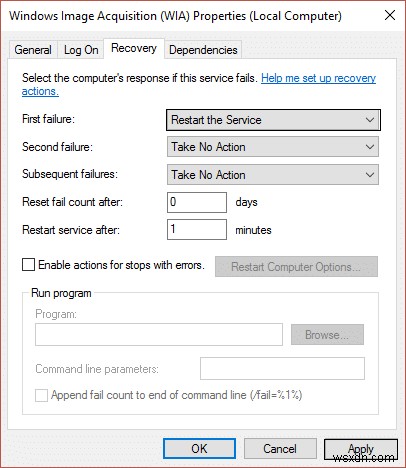
Task: Click the Browse button
Action: click(x=327, y=335)
